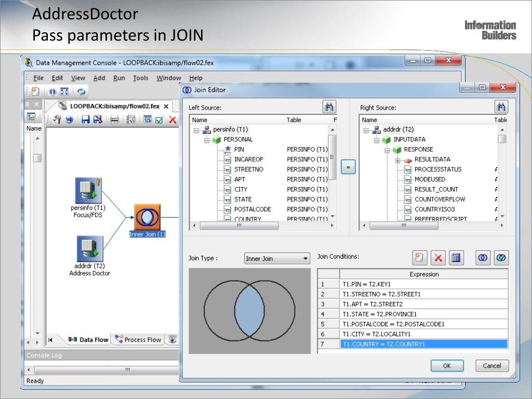Select expression T1.PIN = T2.KEY1
The image size is (532, 399).
tap(423, 284)
